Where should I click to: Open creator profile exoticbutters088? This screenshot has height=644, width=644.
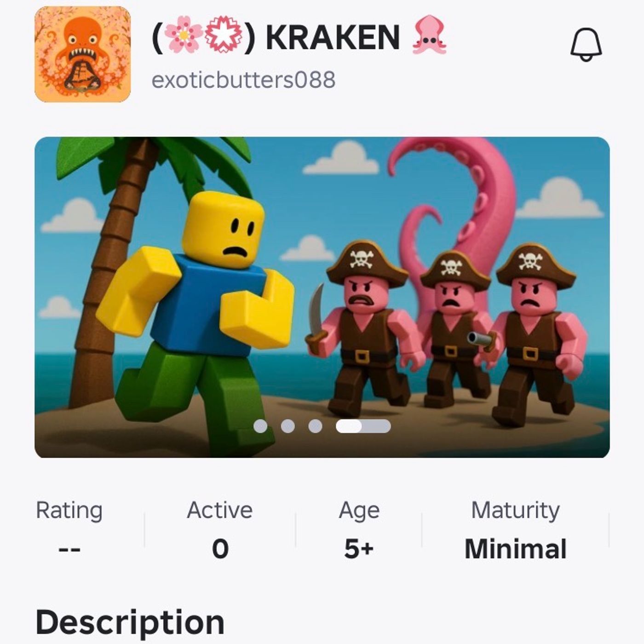tap(243, 80)
